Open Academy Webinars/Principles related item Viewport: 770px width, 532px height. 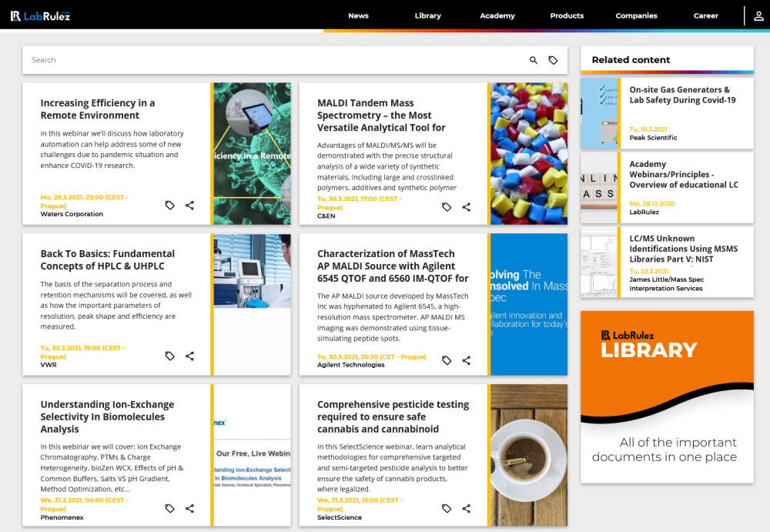(x=684, y=175)
